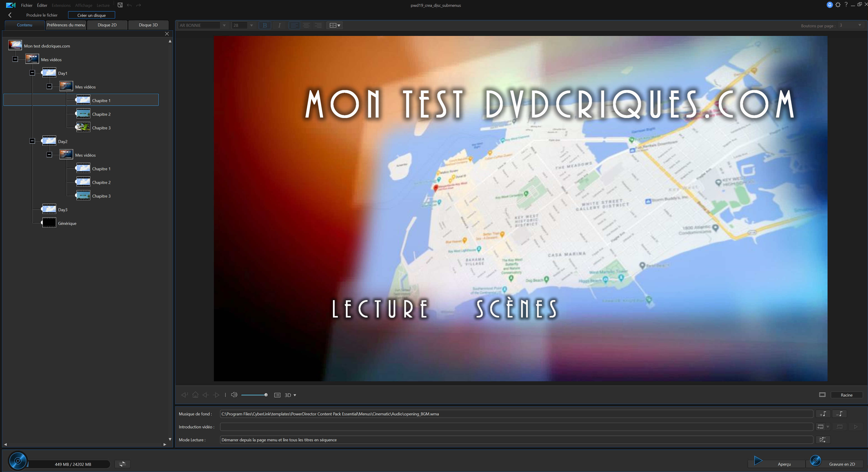Click the Mon test dvdcriques.com root thumbnail
Image resolution: width=868 pixels, height=472 pixels.
15,45
